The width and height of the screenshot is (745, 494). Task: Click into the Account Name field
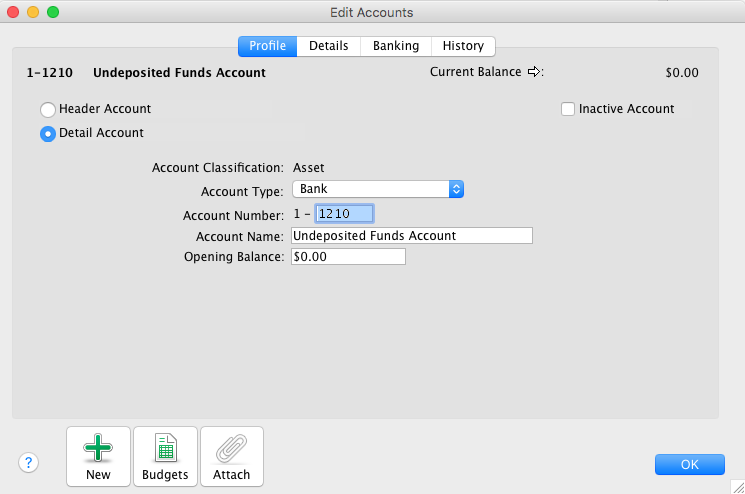[411, 236]
